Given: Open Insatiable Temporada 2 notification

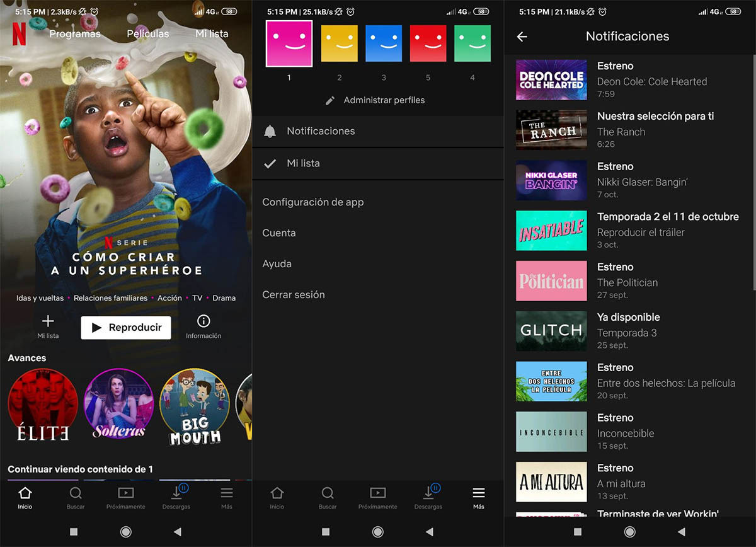Looking at the screenshot, I should point(630,231).
